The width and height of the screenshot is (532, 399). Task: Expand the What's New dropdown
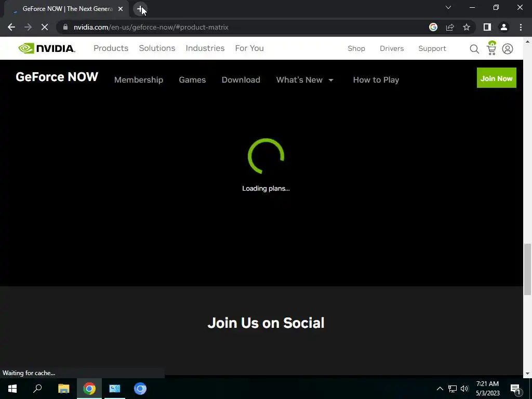click(x=304, y=79)
